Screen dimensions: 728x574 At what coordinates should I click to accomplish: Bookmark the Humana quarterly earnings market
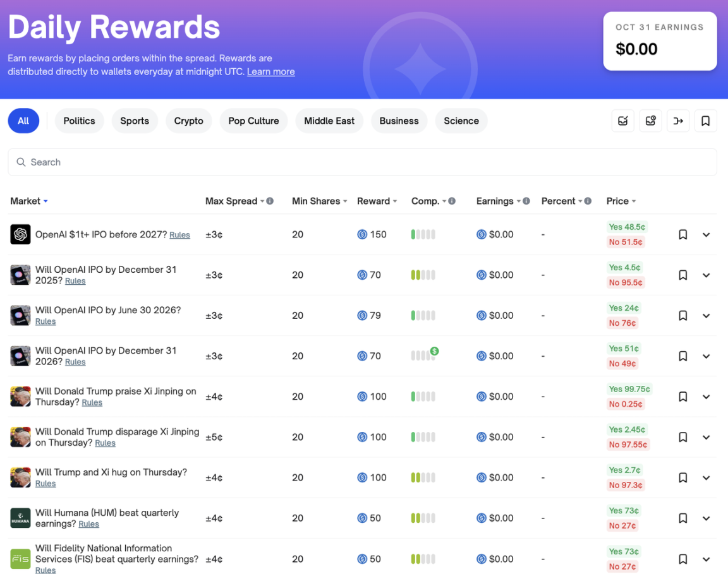682,518
